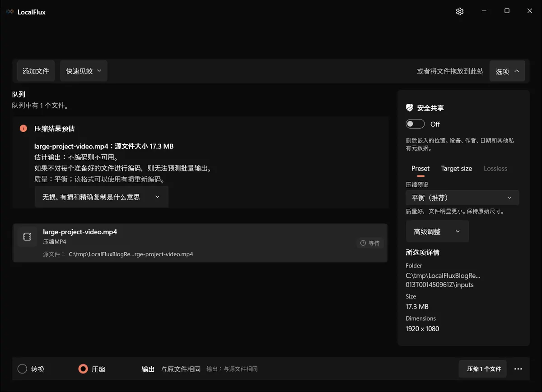Close the LocalFlux window
This screenshot has height=392, width=542.
(x=530, y=11)
